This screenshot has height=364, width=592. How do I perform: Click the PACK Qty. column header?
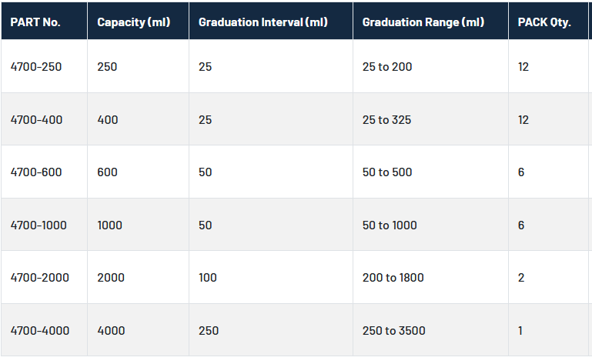[544, 22]
